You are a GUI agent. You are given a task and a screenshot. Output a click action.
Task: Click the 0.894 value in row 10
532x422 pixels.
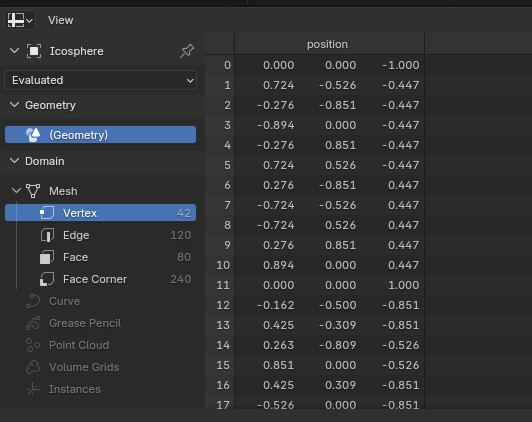(279, 265)
